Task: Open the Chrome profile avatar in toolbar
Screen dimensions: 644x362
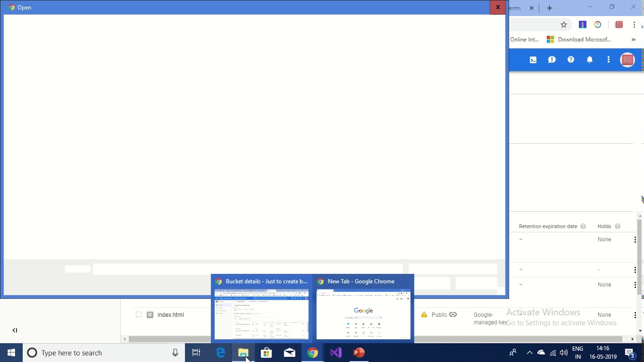Action: (x=619, y=25)
